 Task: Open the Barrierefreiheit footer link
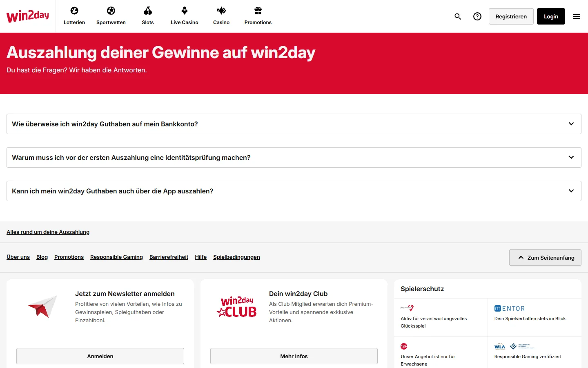coord(169,257)
